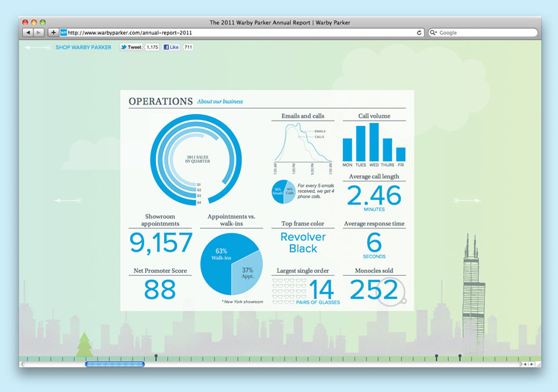Screen dimensions: 558x392
Task: Click the 44% Calls pie slice
Action: tap(290, 192)
